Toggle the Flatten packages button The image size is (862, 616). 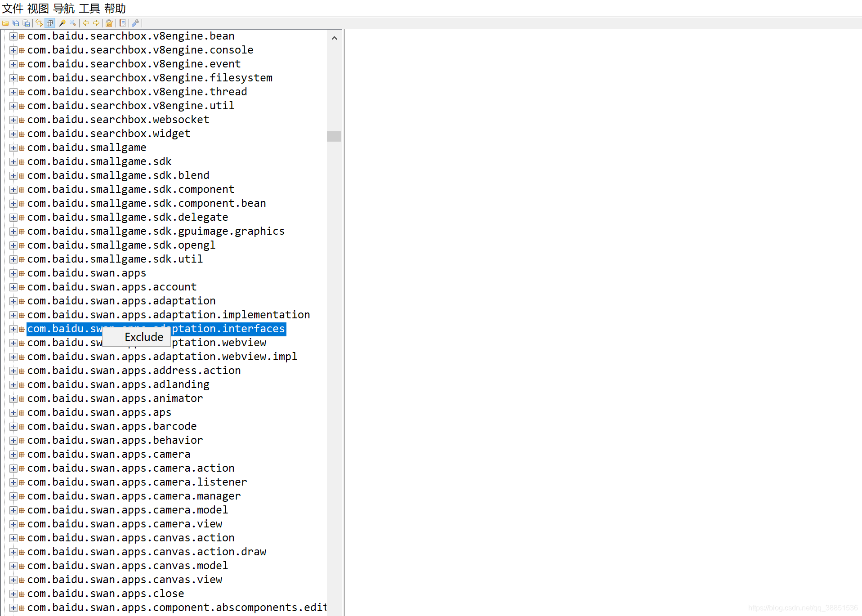50,23
